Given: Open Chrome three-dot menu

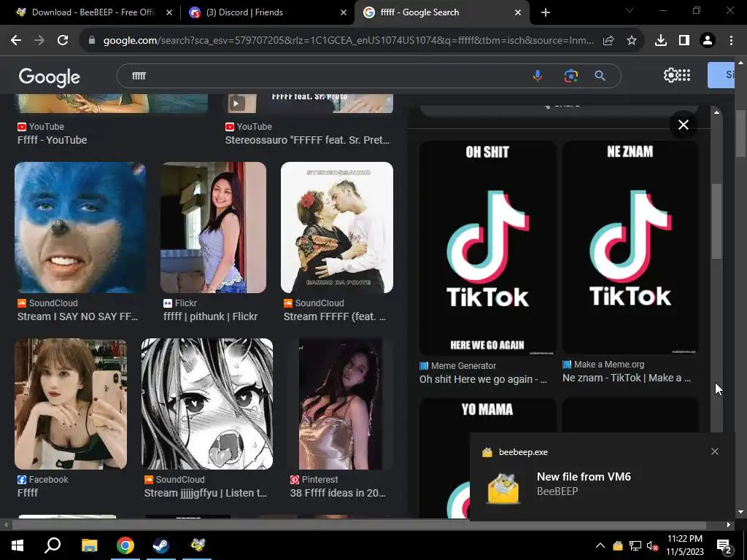Looking at the screenshot, I should [x=731, y=41].
